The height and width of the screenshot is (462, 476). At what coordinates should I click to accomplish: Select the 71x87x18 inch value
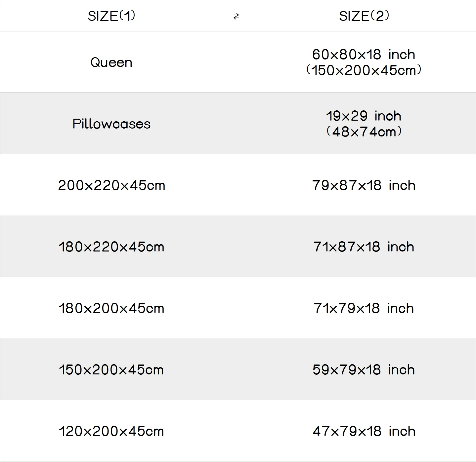(x=364, y=247)
